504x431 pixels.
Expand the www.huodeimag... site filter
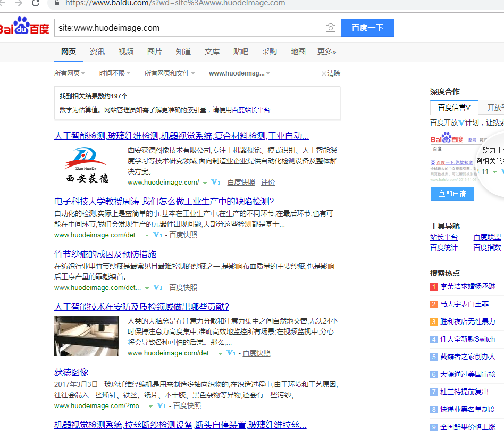coord(239,73)
